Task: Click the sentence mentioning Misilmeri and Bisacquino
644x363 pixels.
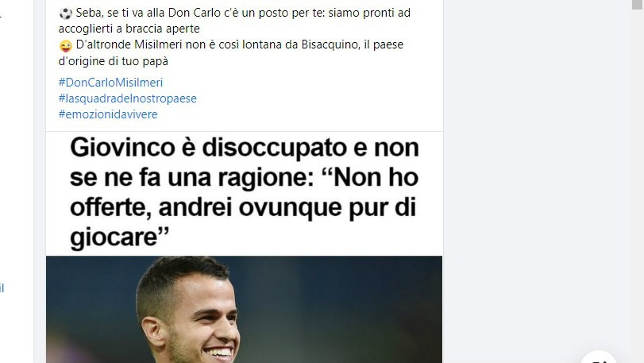Action: (240, 44)
